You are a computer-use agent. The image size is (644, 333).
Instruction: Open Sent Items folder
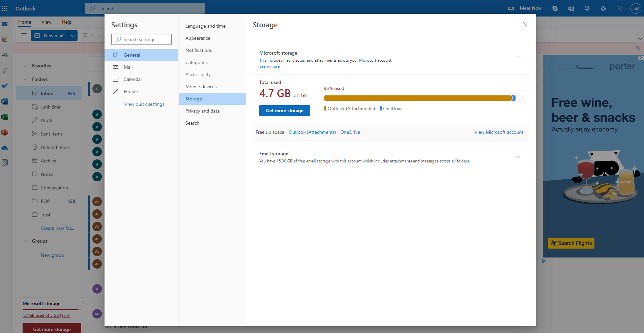(49, 134)
